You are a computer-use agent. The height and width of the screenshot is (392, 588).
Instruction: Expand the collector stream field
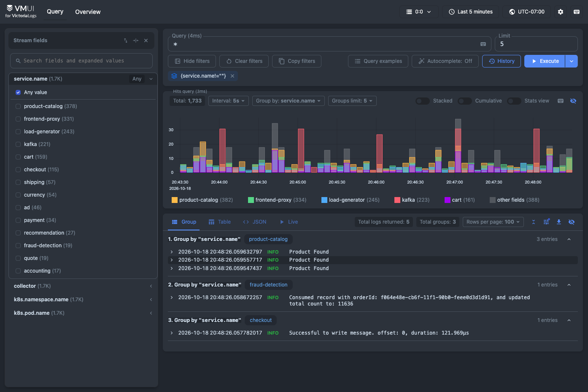click(83, 286)
